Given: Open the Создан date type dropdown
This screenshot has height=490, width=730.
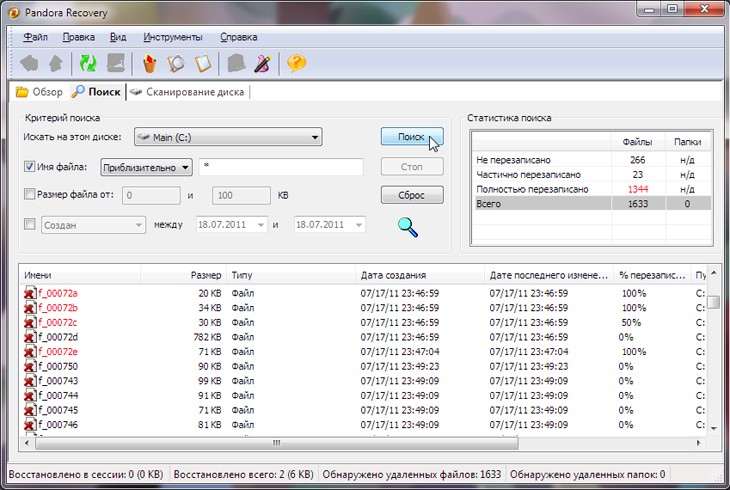Looking at the screenshot, I should point(93,225).
